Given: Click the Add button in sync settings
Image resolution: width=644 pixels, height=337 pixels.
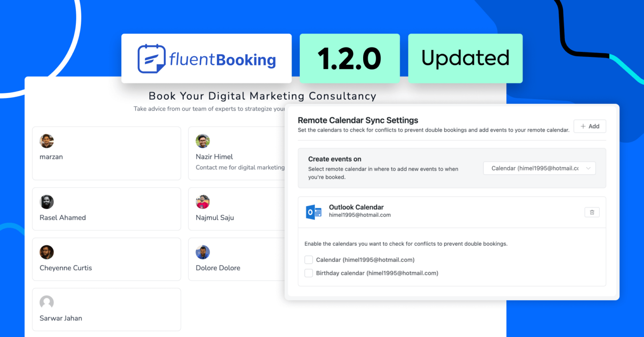Looking at the screenshot, I should click(x=590, y=126).
